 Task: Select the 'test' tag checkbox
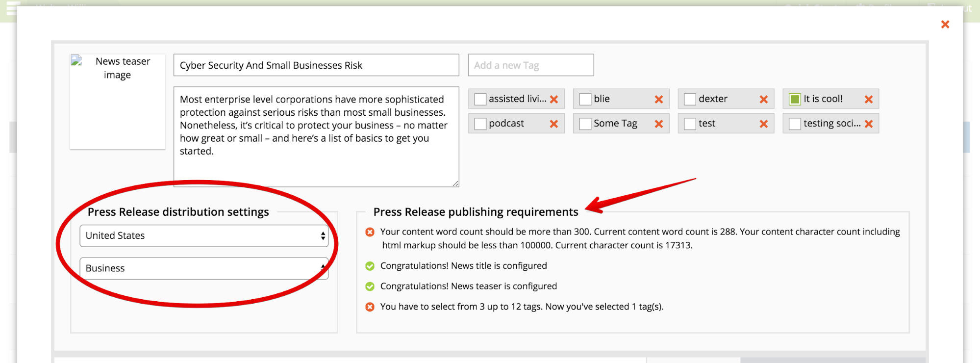tap(690, 124)
